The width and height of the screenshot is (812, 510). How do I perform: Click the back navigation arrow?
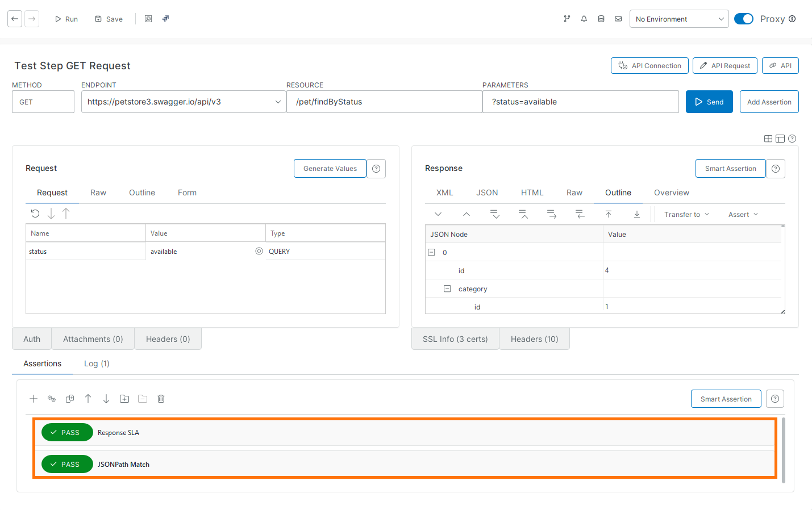click(15, 19)
